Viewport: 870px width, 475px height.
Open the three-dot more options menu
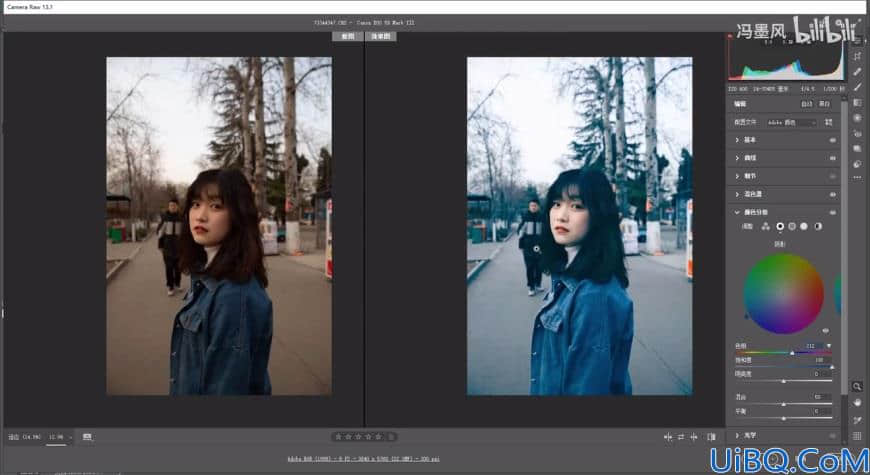coord(858,178)
